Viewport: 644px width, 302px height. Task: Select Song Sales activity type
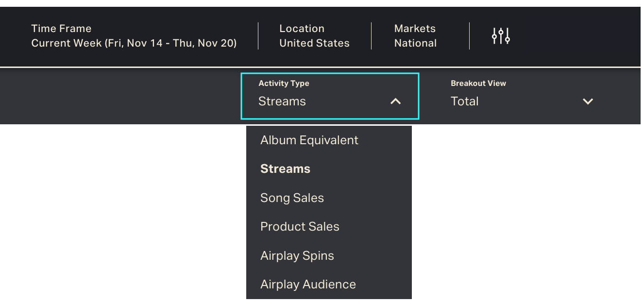point(292,198)
